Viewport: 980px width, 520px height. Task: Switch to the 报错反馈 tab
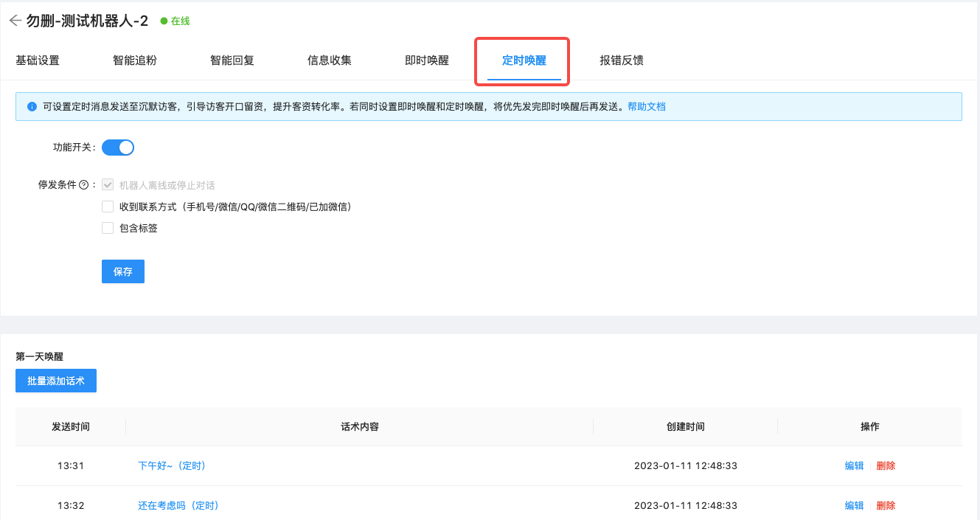tap(622, 60)
